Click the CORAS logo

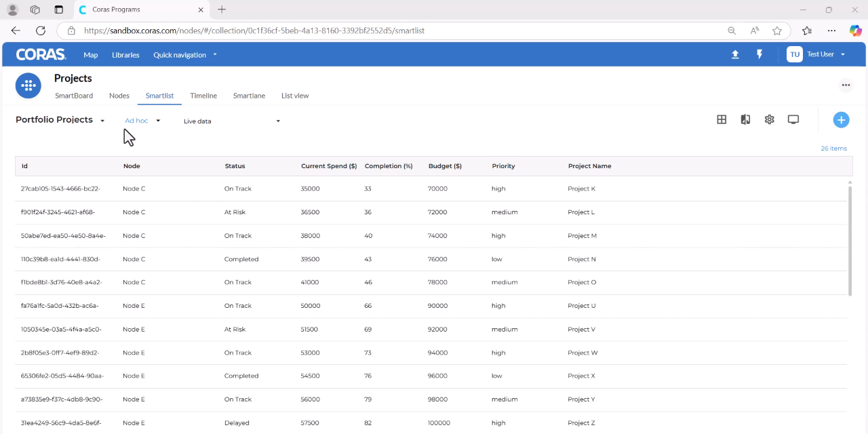click(x=41, y=55)
